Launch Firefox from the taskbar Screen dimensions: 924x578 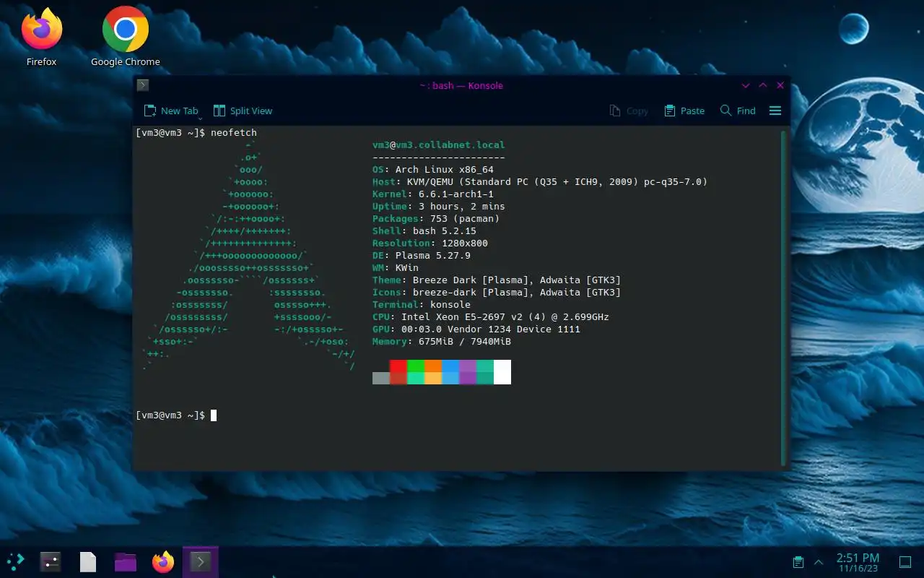163,561
